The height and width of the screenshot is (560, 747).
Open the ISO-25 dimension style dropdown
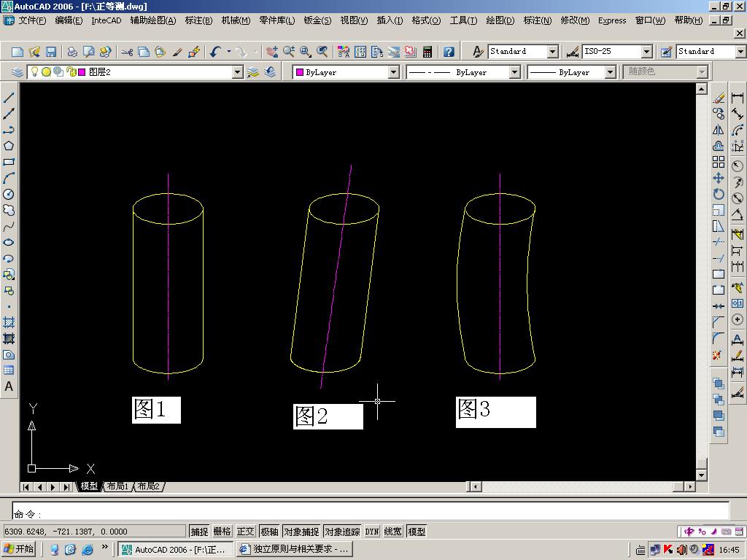[x=646, y=52]
